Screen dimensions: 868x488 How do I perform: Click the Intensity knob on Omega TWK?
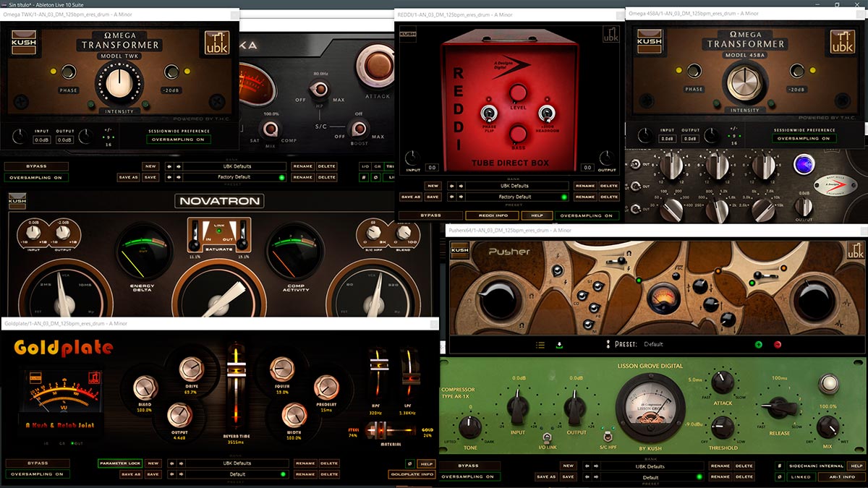coord(119,83)
